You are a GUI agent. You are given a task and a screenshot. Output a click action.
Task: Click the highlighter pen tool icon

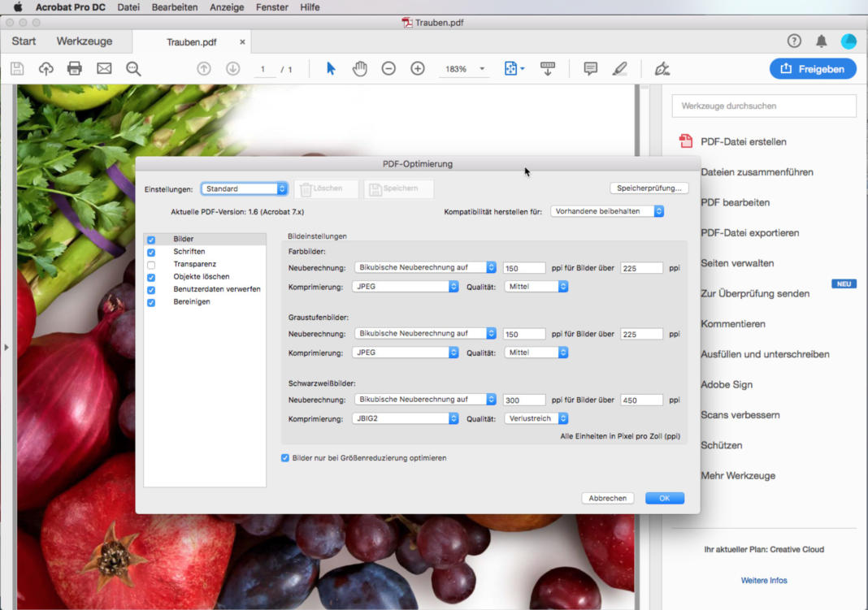(x=620, y=69)
